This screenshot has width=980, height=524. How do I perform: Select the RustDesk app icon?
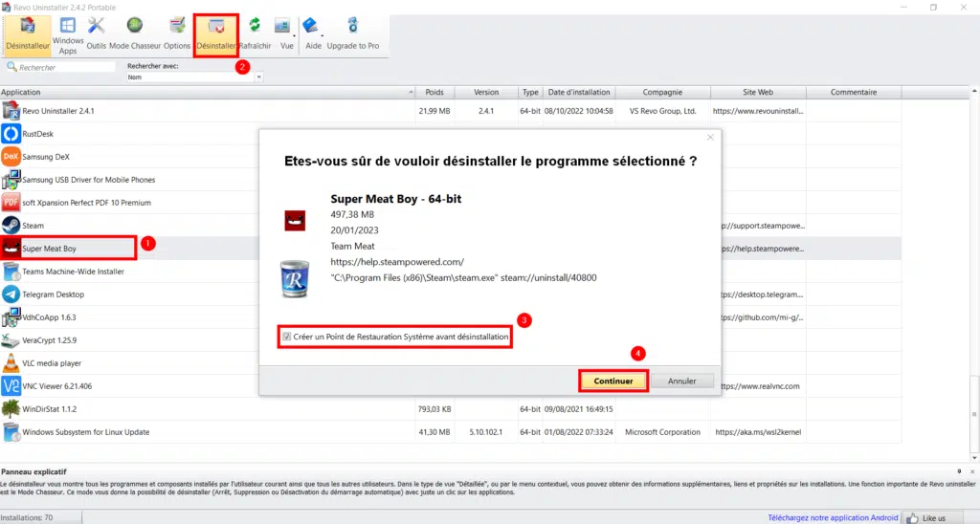[11, 134]
